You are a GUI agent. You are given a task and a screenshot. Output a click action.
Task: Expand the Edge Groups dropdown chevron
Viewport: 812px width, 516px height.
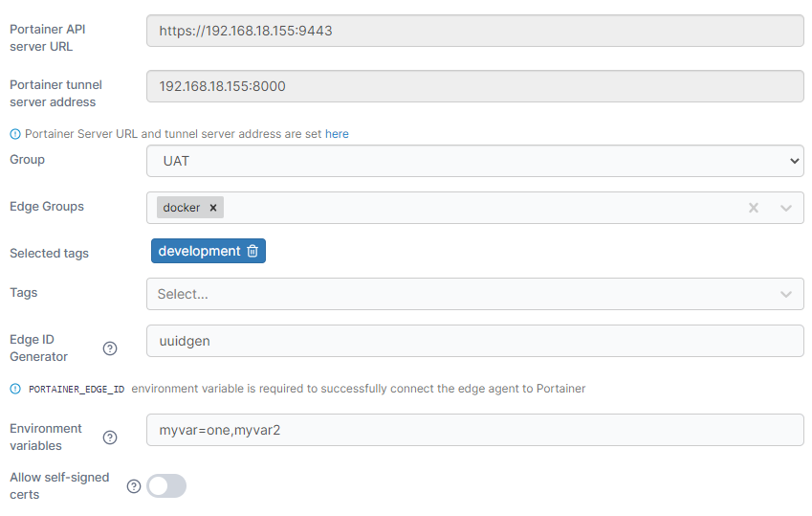click(x=786, y=208)
